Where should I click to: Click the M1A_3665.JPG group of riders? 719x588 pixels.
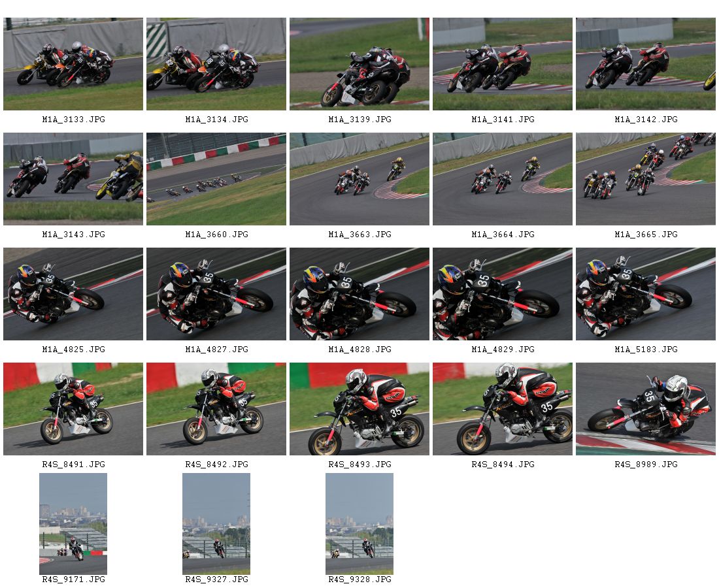click(x=645, y=179)
